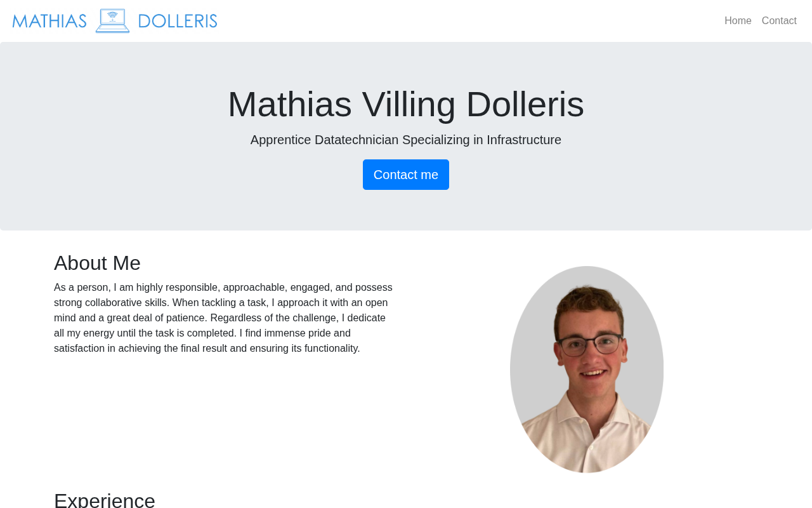Click the DOLLERIS word in the header logo

pyautogui.click(x=178, y=21)
